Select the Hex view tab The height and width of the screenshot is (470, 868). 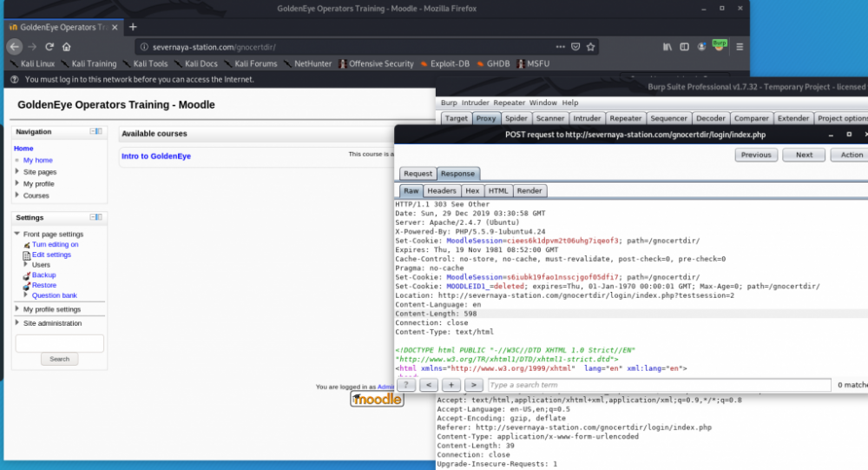point(472,190)
